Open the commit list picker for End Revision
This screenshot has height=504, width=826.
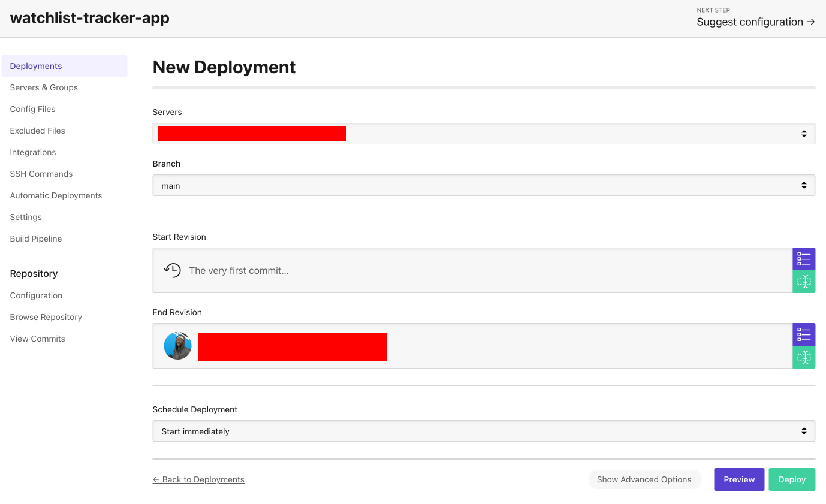point(804,334)
